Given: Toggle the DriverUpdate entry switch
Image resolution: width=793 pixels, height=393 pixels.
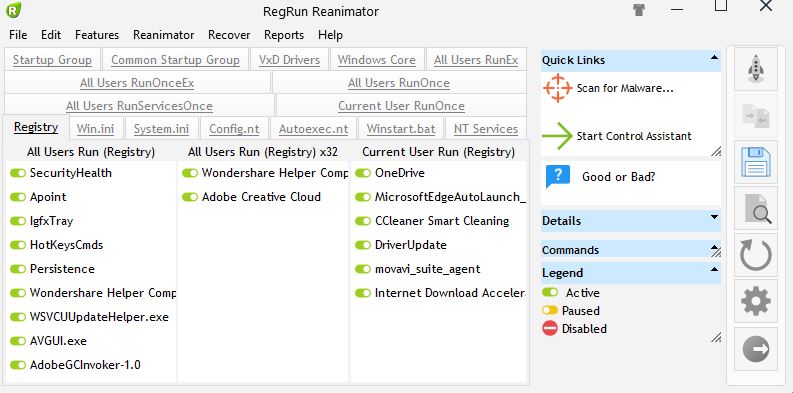Looking at the screenshot, I should [363, 245].
